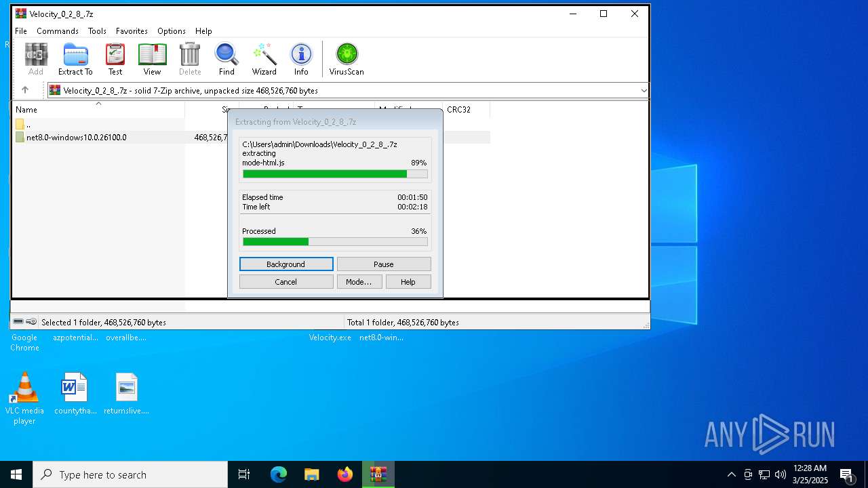Show archive Info

pyautogui.click(x=301, y=60)
